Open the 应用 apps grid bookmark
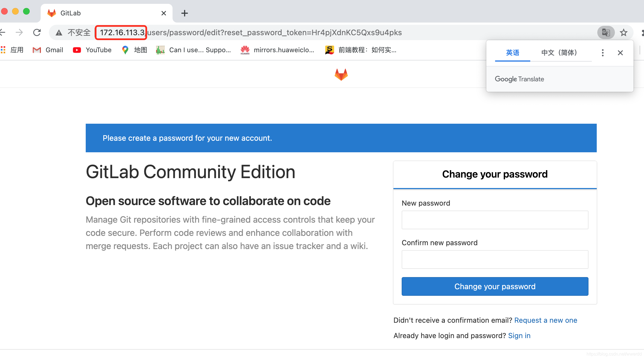The image size is (644, 359). [x=12, y=50]
